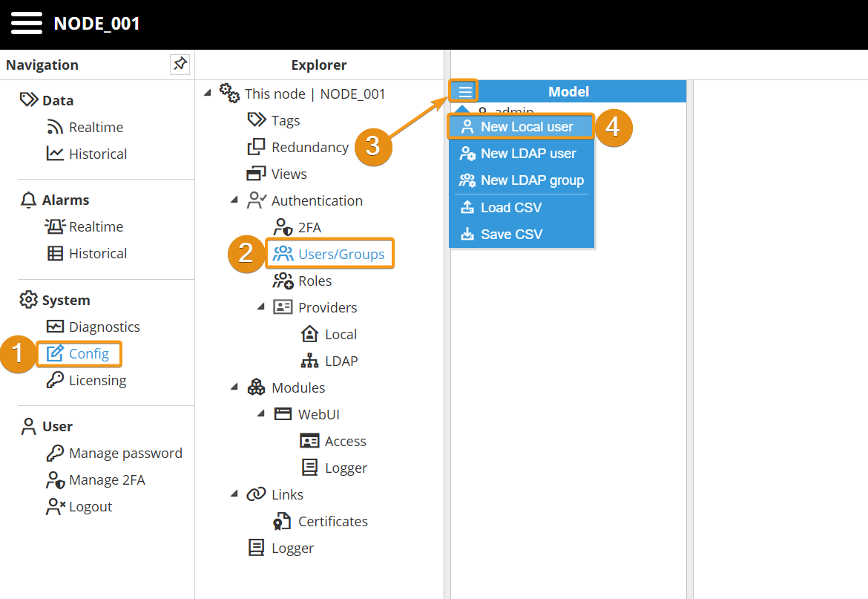Viewport: 868px width, 599px height.
Task: Collapse the Providers tree node
Action: (261, 307)
